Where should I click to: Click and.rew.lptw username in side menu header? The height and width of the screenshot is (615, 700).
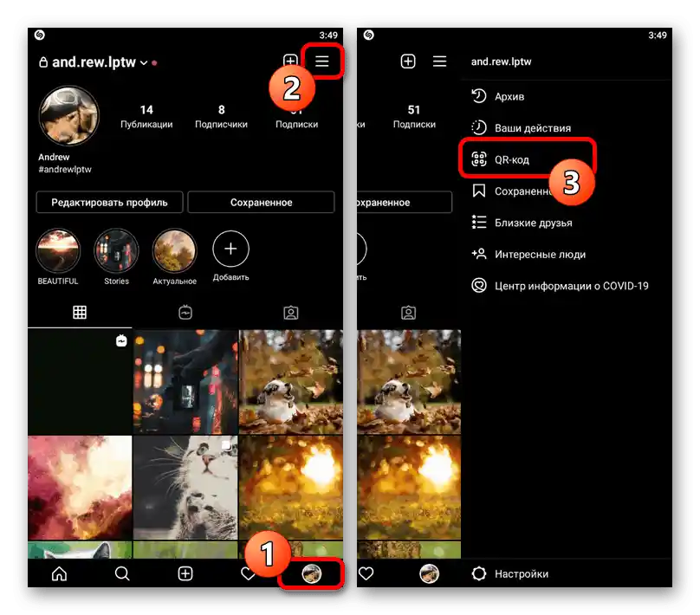[502, 61]
